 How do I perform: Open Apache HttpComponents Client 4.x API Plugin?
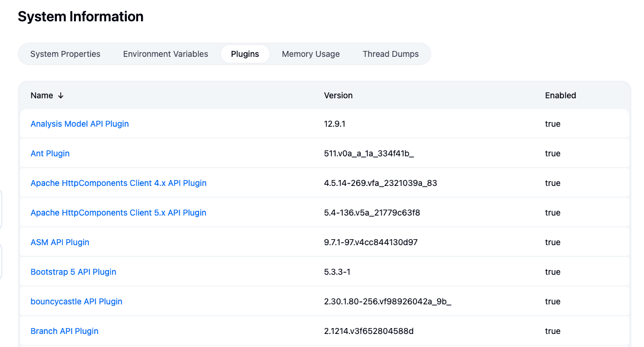point(118,183)
